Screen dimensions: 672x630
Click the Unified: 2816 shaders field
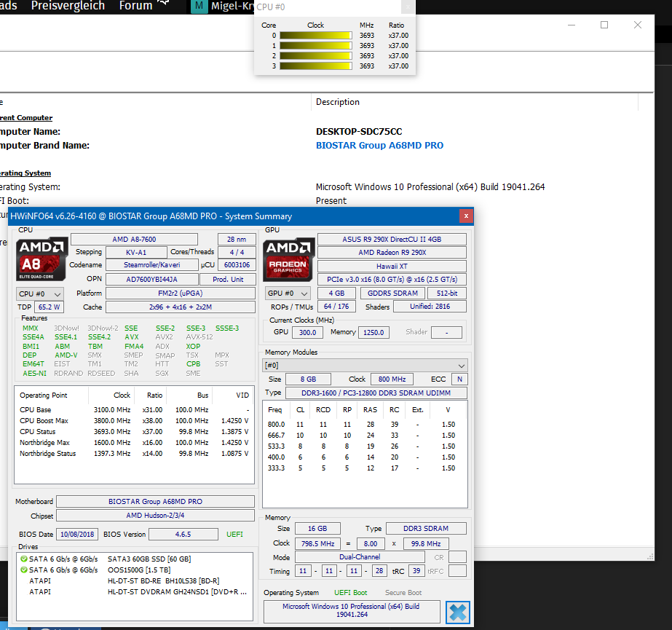click(x=430, y=307)
